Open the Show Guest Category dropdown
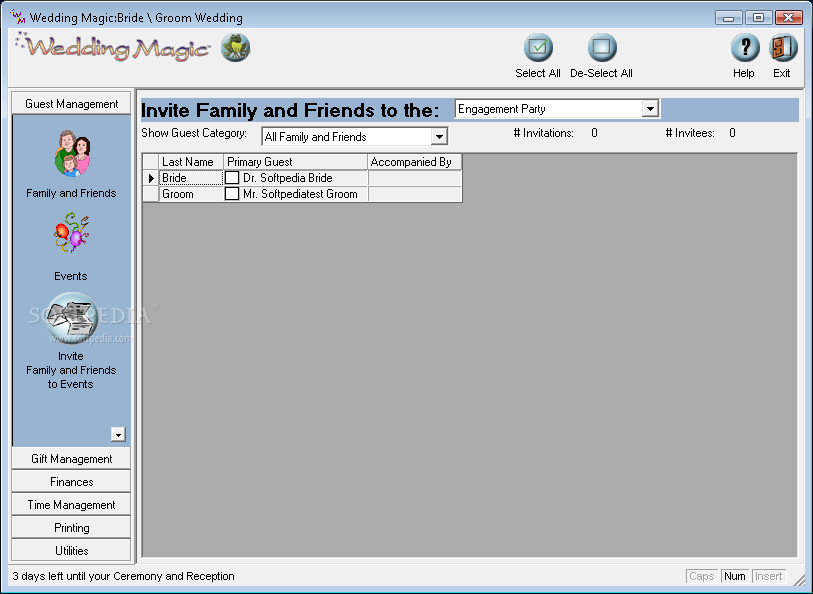Image resolution: width=813 pixels, height=594 pixels. coord(439,137)
